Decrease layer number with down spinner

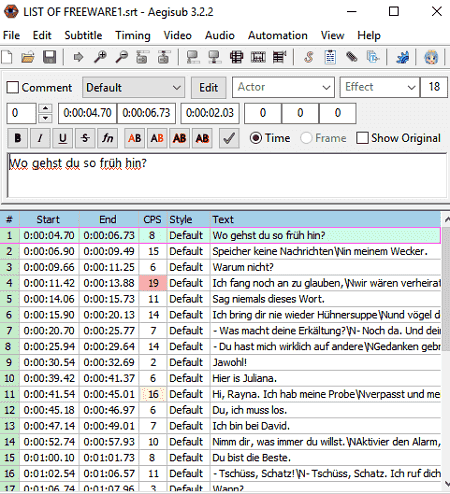(x=45, y=118)
